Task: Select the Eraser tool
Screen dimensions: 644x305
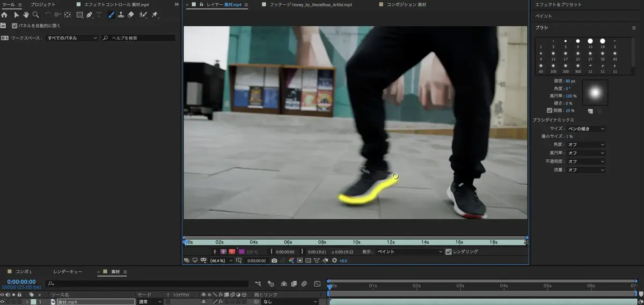Action: [x=131, y=15]
